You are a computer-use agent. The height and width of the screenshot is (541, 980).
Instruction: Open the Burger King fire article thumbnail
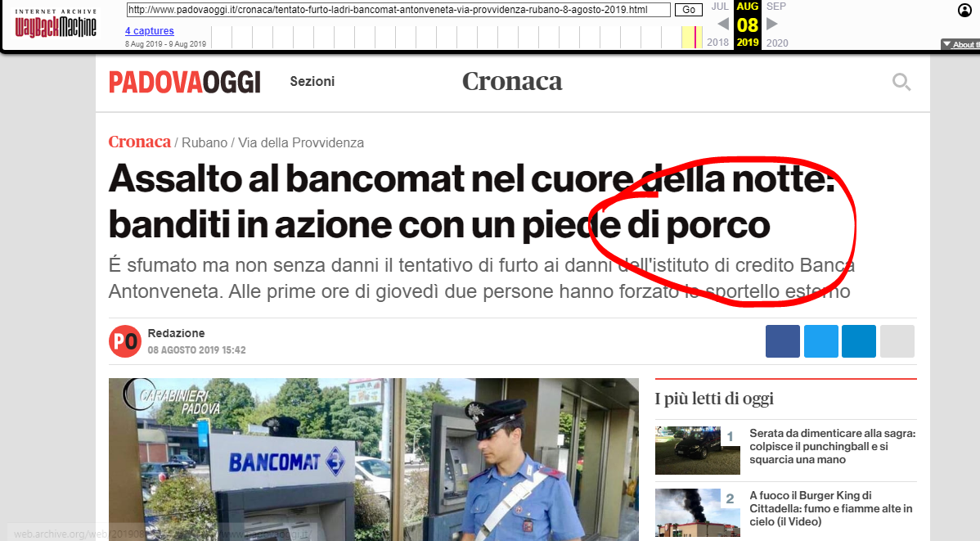698,512
